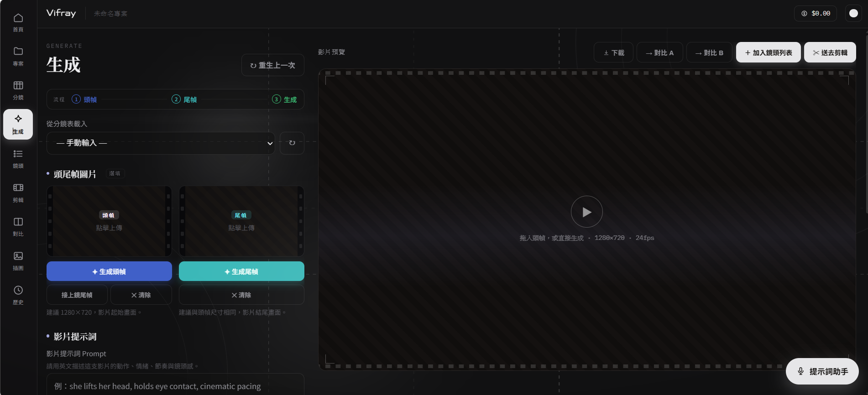Clear the head frame with its 清除 button
This screenshot has width=868, height=395.
coord(141,295)
